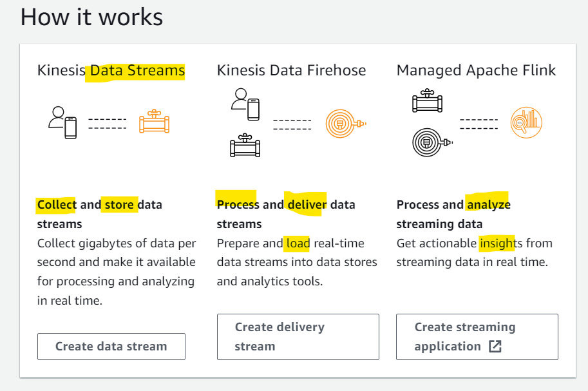Click the external link icon on Create streaming application

(495, 347)
